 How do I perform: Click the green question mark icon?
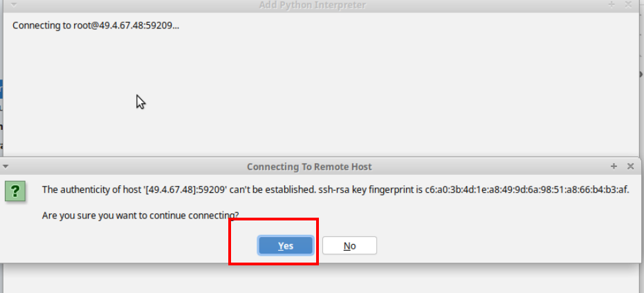[x=15, y=191]
